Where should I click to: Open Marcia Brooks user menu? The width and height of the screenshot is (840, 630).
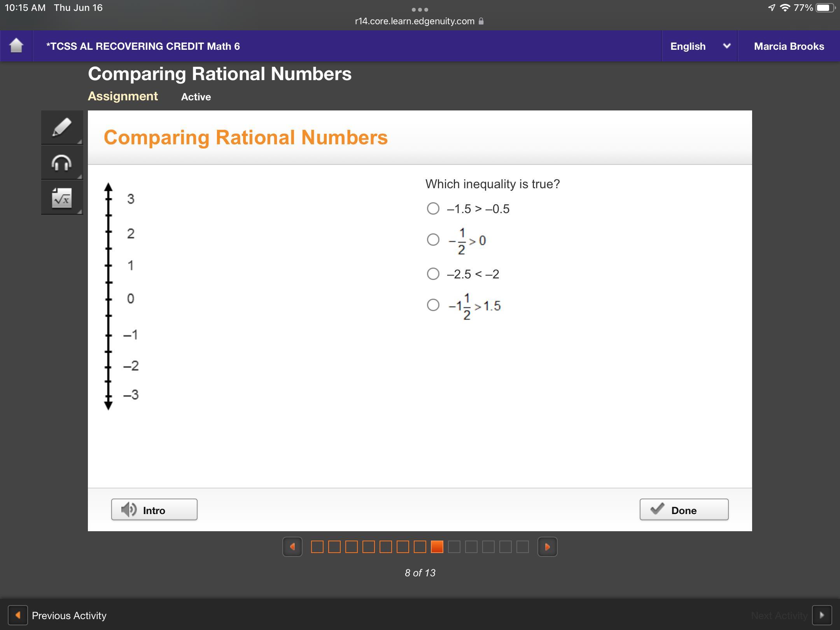(x=789, y=46)
